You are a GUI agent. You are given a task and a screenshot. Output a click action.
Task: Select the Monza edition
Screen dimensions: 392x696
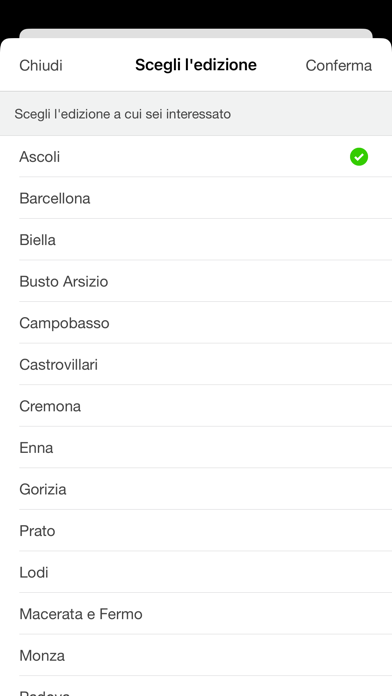point(196,655)
